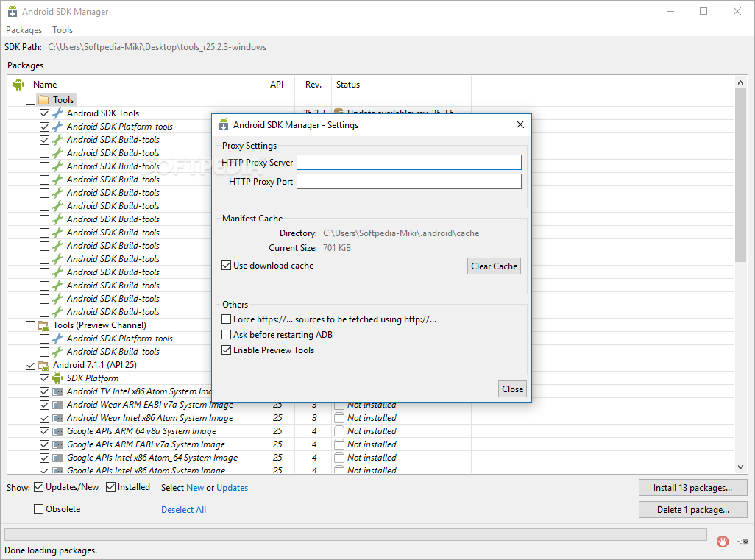Screen dimensions: 755x560
Task: Click the HTTP Proxy Server field
Action: 409,163
